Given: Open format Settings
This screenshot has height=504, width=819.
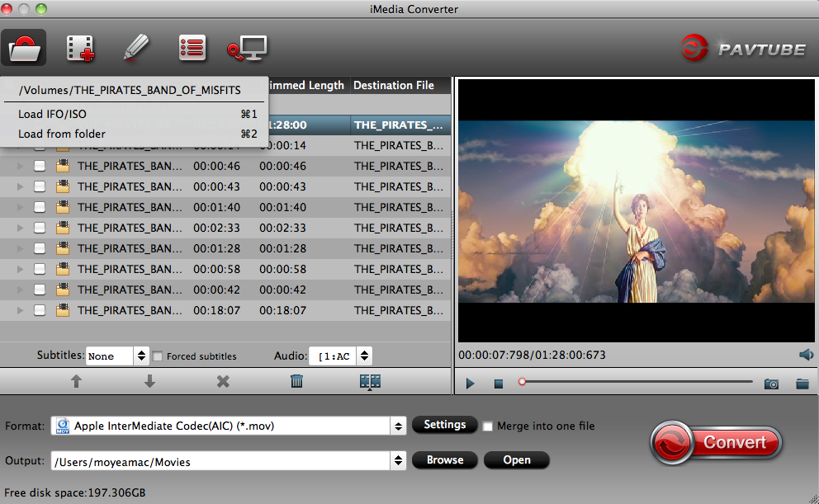Looking at the screenshot, I should click(x=444, y=425).
